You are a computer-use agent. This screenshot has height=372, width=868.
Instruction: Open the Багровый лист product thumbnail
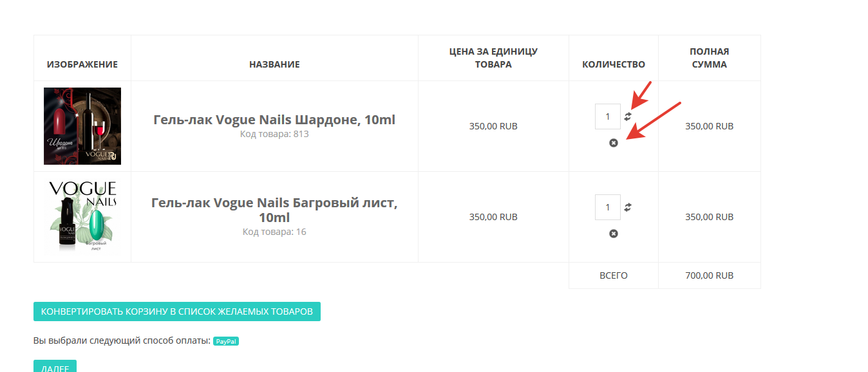[x=82, y=217]
